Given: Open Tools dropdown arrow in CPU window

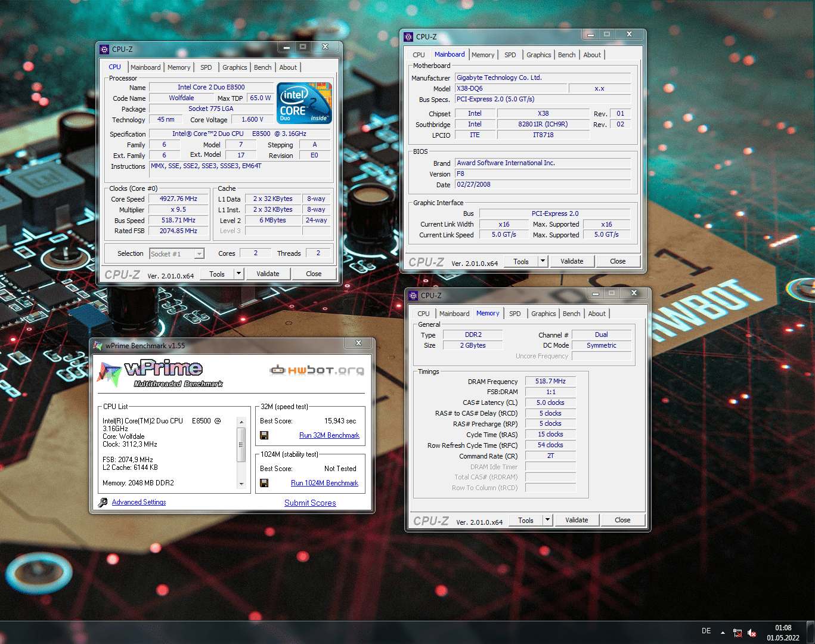Looking at the screenshot, I should [x=238, y=274].
